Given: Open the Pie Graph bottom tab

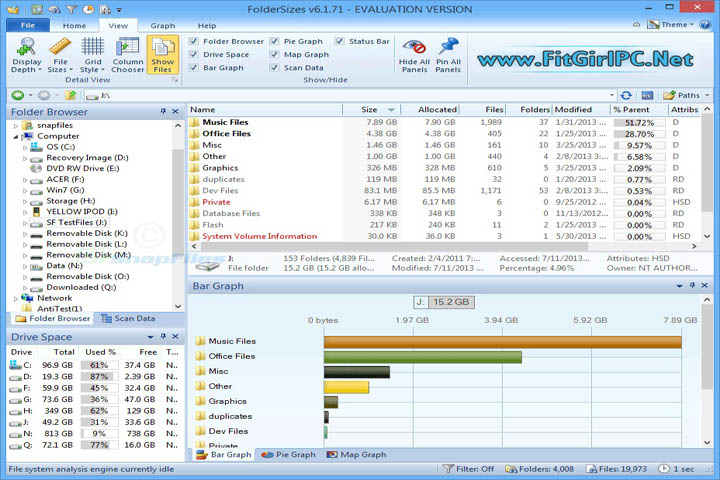Looking at the screenshot, I should pyautogui.click(x=288, y=455).
